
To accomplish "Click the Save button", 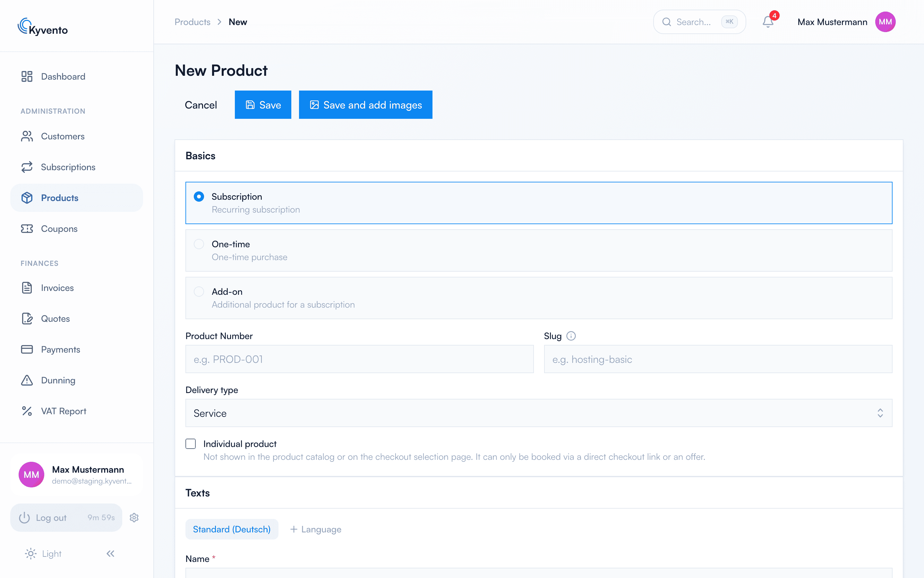I will pyautogui.click(x=263, y=105).
